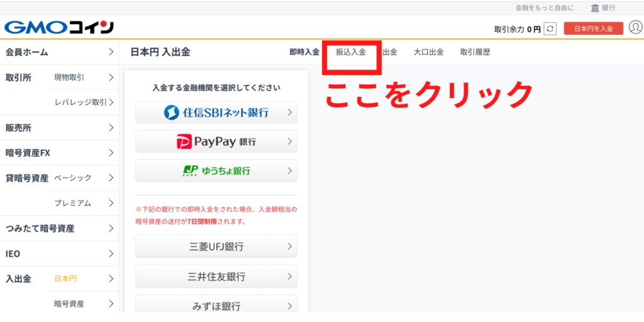Refresh the trading balance with reload icon
644x322 pixels.
tap(550, 29)
